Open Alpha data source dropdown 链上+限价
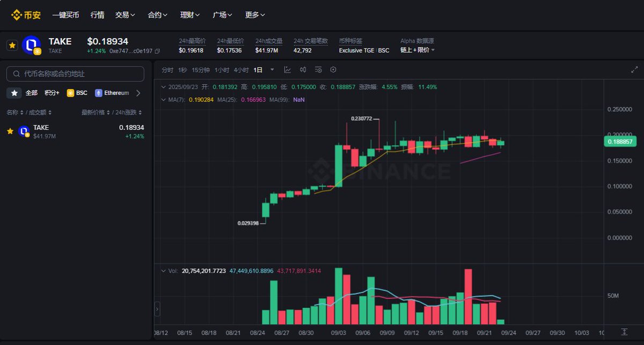 tap(418, 50)
